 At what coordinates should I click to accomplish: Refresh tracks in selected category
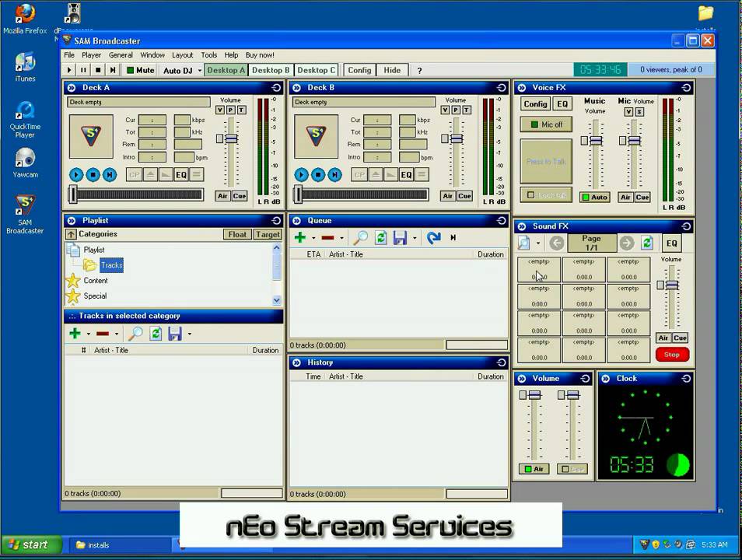coord(156,334)
